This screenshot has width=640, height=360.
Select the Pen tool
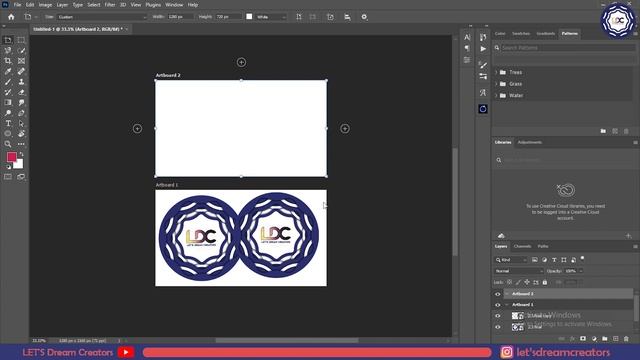[21, 113]
